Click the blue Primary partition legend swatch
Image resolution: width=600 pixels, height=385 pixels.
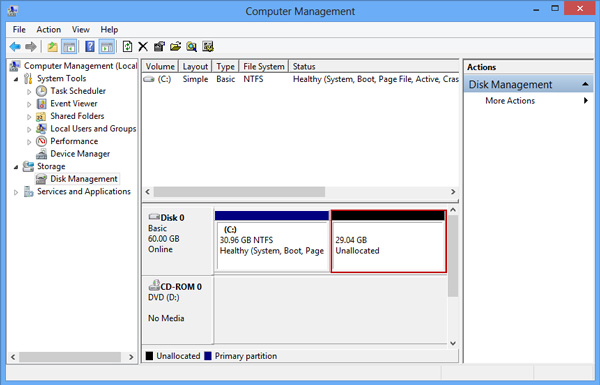coord(208,356)
